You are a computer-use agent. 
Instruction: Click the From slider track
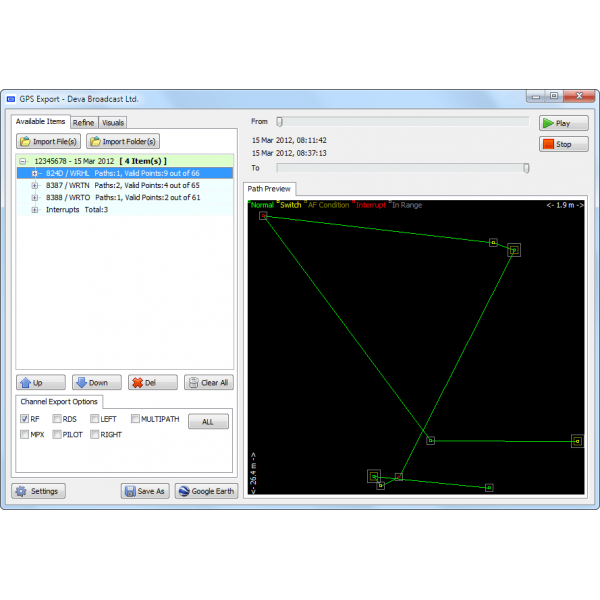click(403, 122)
